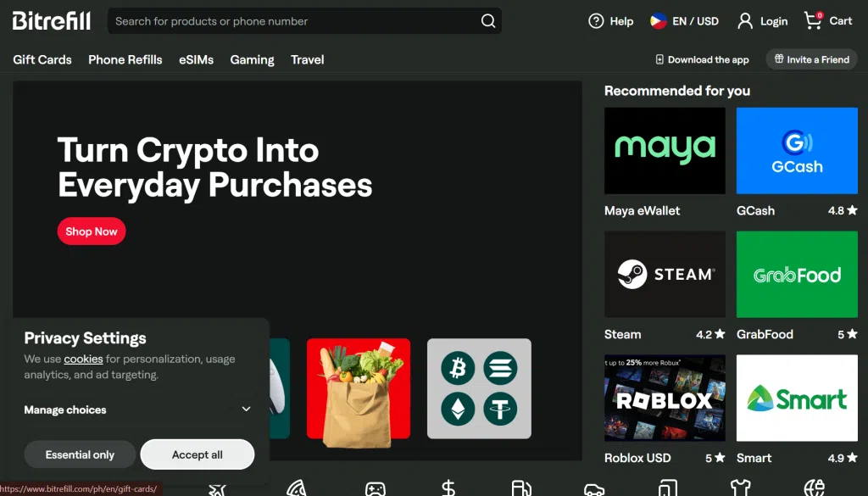The image size is (868, 496).
Task: Open the eSIMs menu
Action: coord(196,60)
